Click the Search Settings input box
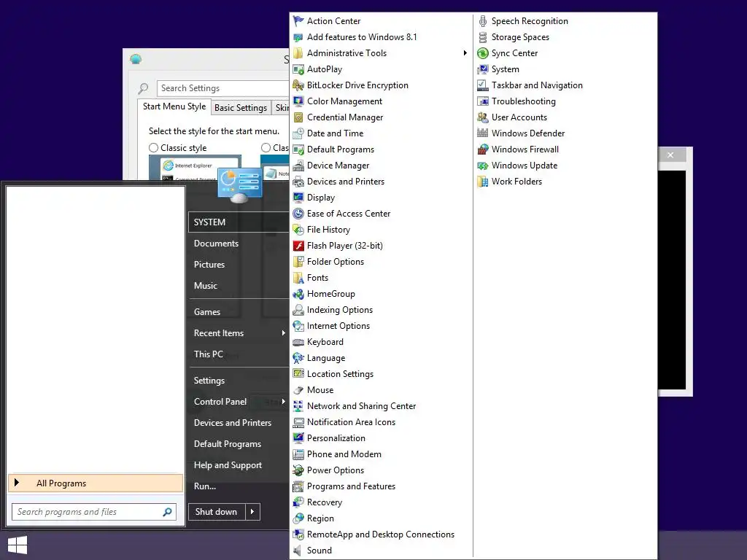This screenshot has height=560, width=747. [223, 88]
